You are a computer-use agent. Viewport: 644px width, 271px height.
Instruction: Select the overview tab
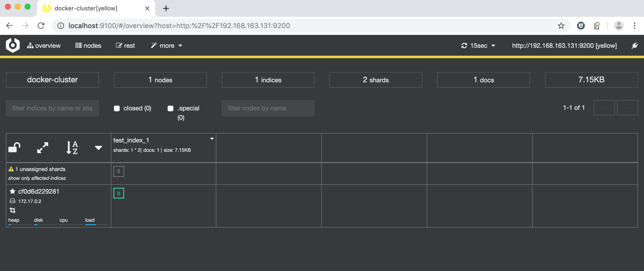click(x=44, y=45)
